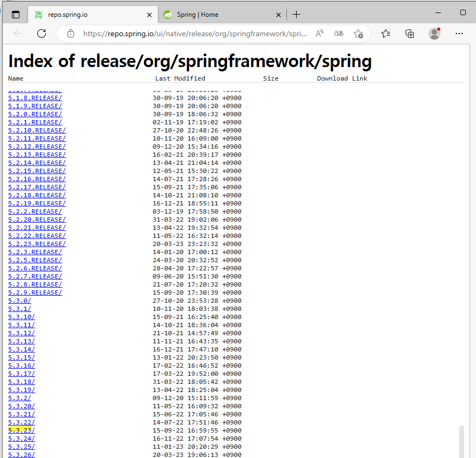Browse the 5.3.18/ directory
Image resolution: width=476 pixels, height=458 pixels.
[21, 382]
